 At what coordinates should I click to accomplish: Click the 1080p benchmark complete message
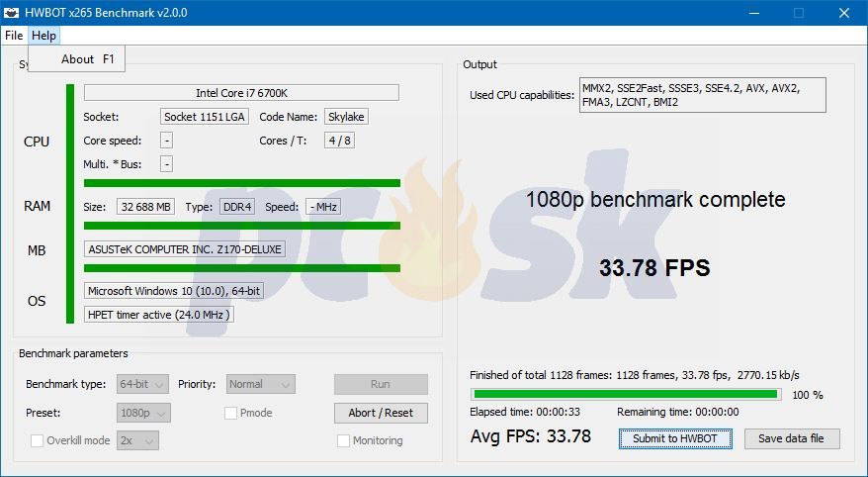click(x=655, y=200)
